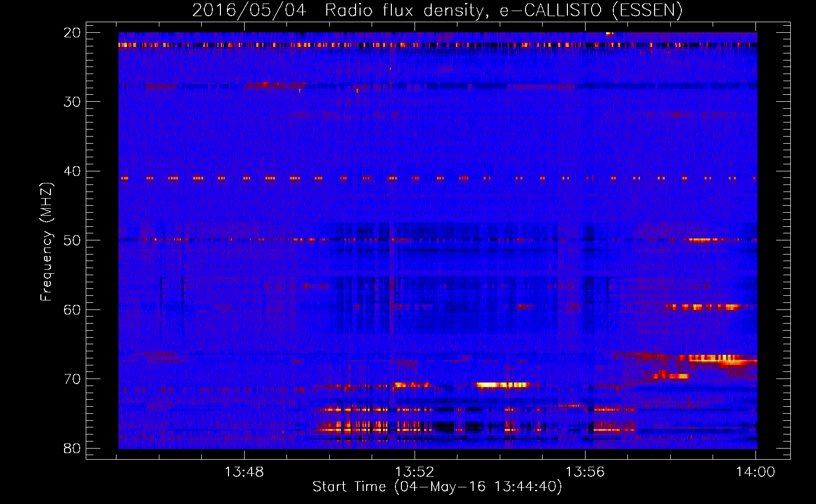Click the bright yellow burst near 71 MHz
Screen dimensions: 816x504
(502, 385)
